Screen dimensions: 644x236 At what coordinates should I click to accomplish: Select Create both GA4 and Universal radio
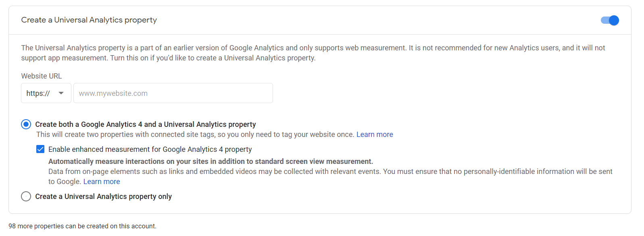[26, 124]
